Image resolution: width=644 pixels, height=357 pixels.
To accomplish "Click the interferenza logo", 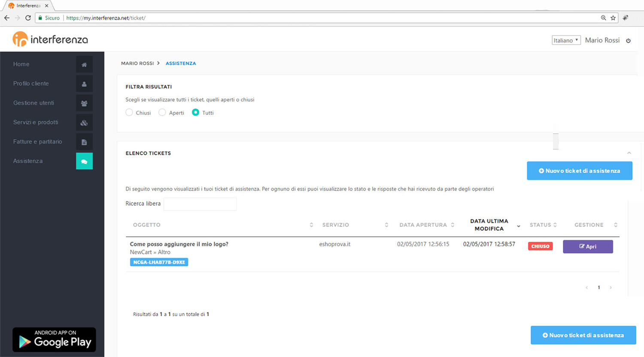I will (50, 40).
